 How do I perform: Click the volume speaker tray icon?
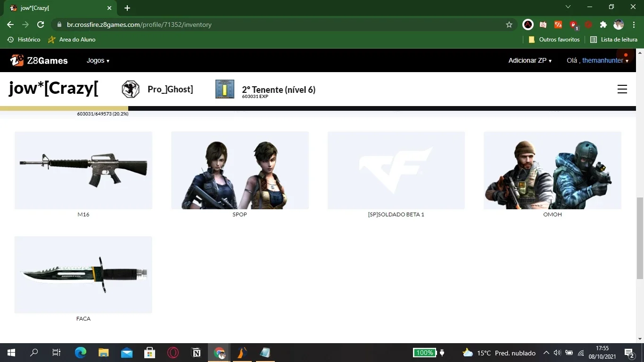557,353
